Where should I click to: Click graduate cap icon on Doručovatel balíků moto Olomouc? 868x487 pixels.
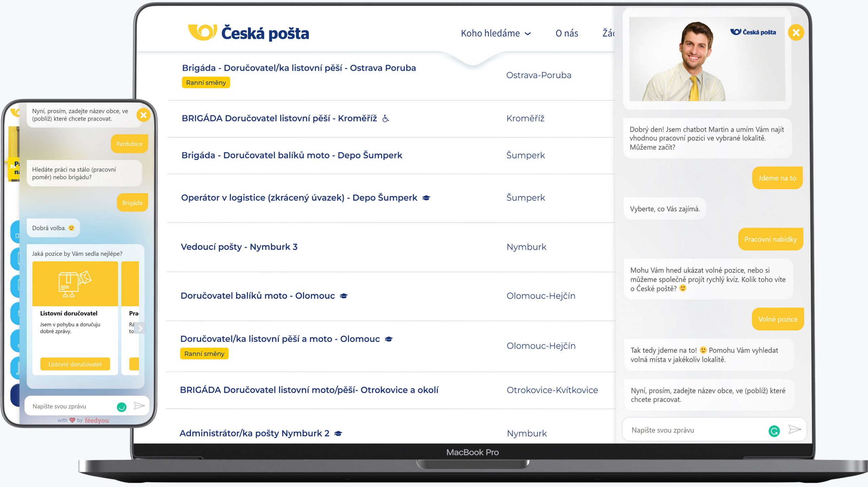click(x=343, y=296)
